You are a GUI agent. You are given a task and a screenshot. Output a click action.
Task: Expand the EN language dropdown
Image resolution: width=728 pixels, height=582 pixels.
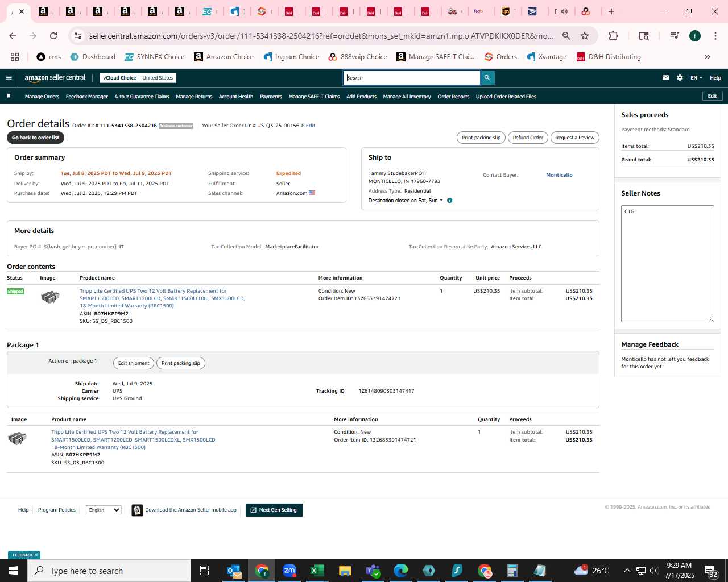[x=697, y=78]
